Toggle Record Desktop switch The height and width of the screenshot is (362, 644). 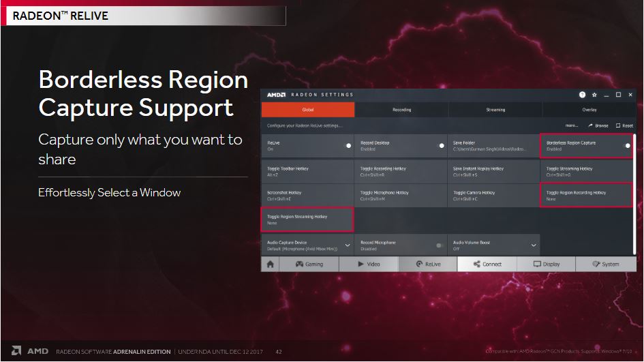point(440,145)
